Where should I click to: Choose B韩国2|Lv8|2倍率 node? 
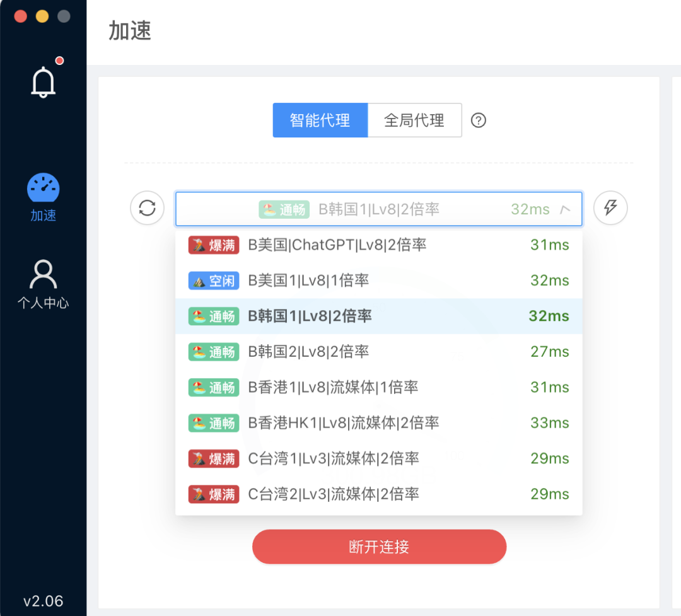pos(309,352)
